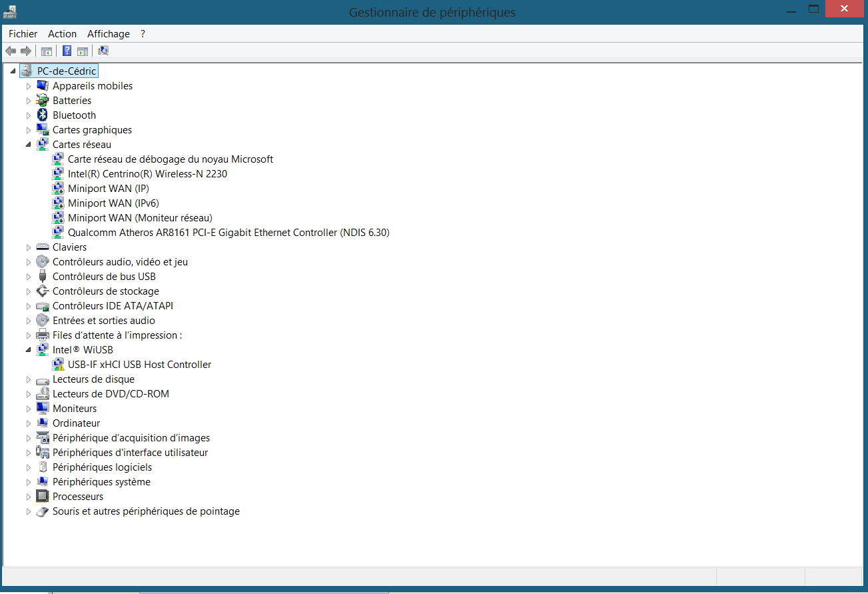
Task: Expand the Périphériques système node
Action: coord(29,482)
